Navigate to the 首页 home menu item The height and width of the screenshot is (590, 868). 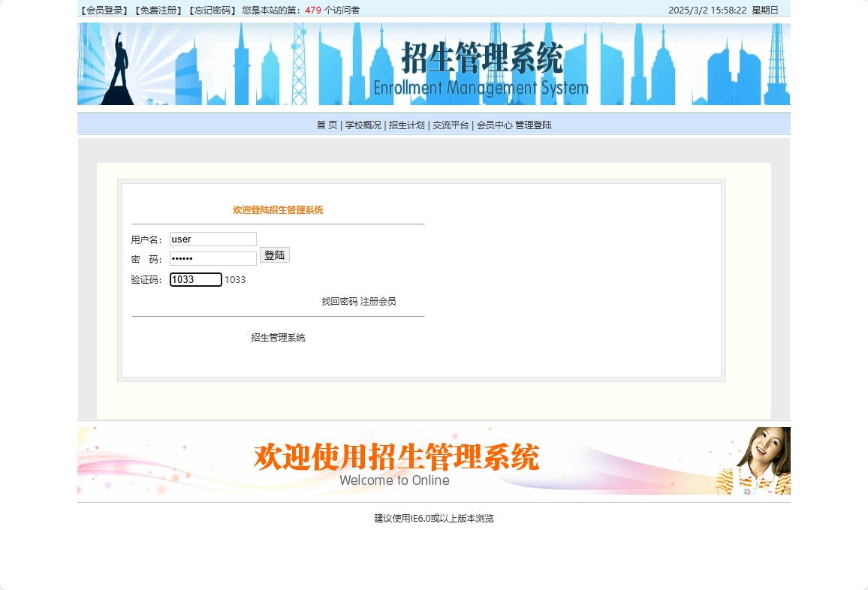click(x=326, y=125)
